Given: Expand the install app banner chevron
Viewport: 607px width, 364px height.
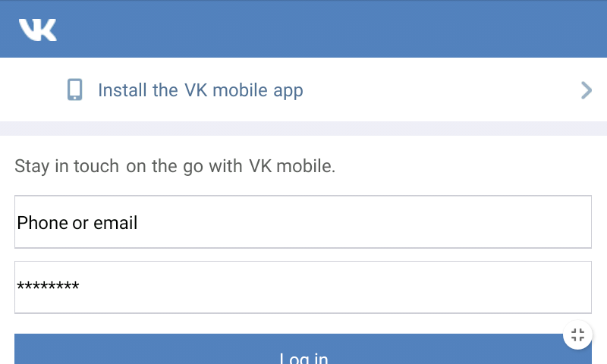Looking at the screenshot, I should click(586, 90).
